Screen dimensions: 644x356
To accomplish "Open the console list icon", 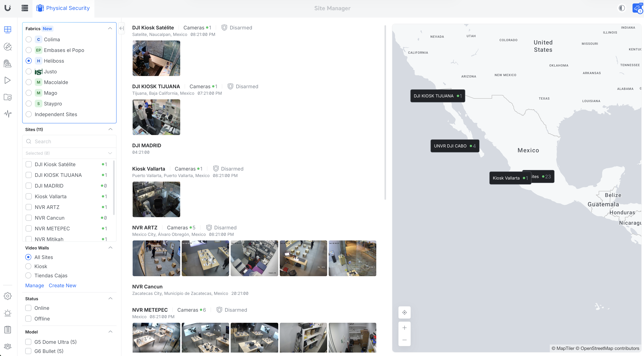I will pyautogui.click(x=25, y=8).
